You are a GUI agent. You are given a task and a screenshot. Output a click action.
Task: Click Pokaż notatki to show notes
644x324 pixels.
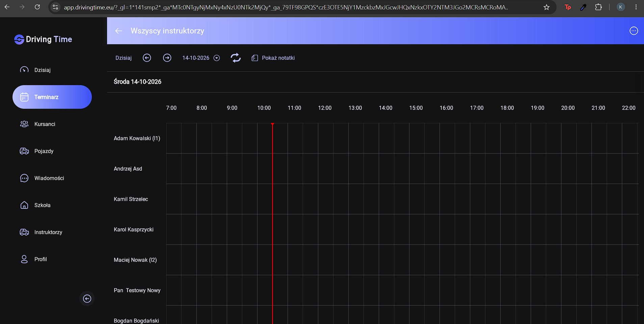(278, 58)
